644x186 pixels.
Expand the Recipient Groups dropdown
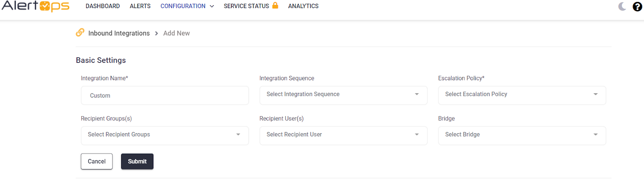pyautogui.click(x=165, y=135)
